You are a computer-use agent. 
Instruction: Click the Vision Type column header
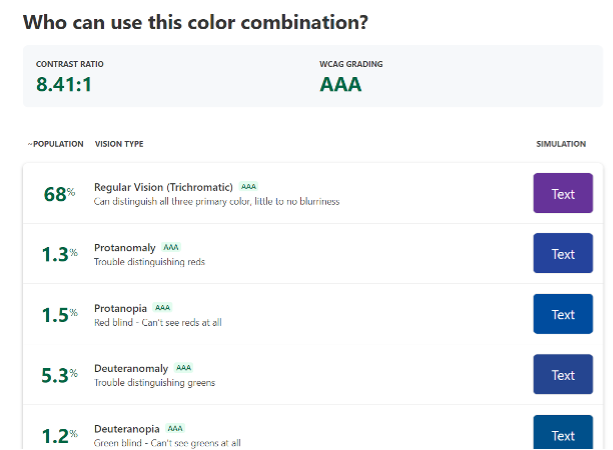pos(118,144)
